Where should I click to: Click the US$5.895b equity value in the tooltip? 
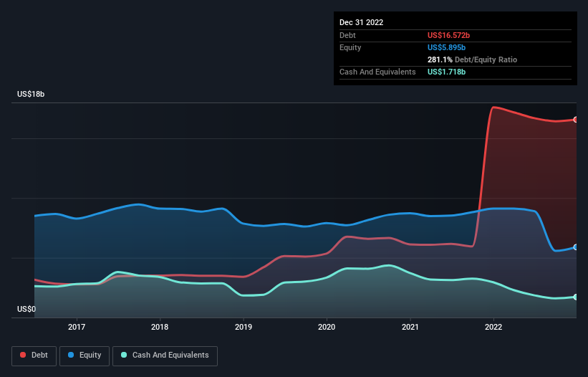point(446,47)
